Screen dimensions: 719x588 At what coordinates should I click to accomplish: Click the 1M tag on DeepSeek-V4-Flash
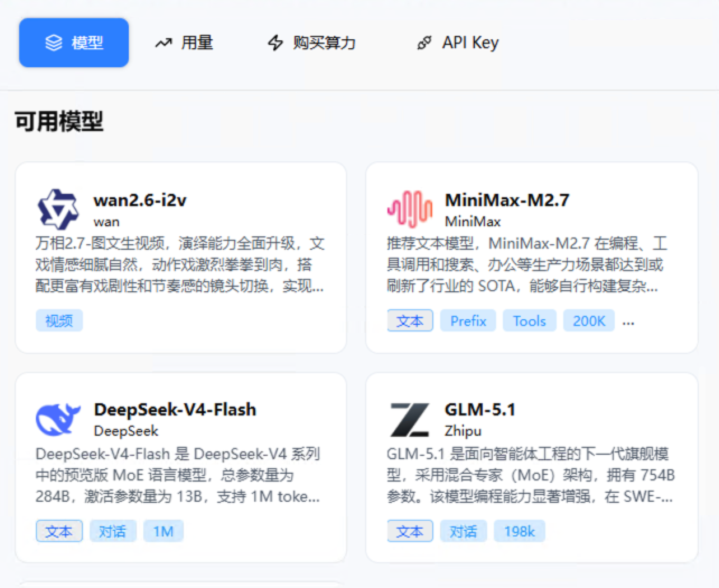(x=164, y=531)
